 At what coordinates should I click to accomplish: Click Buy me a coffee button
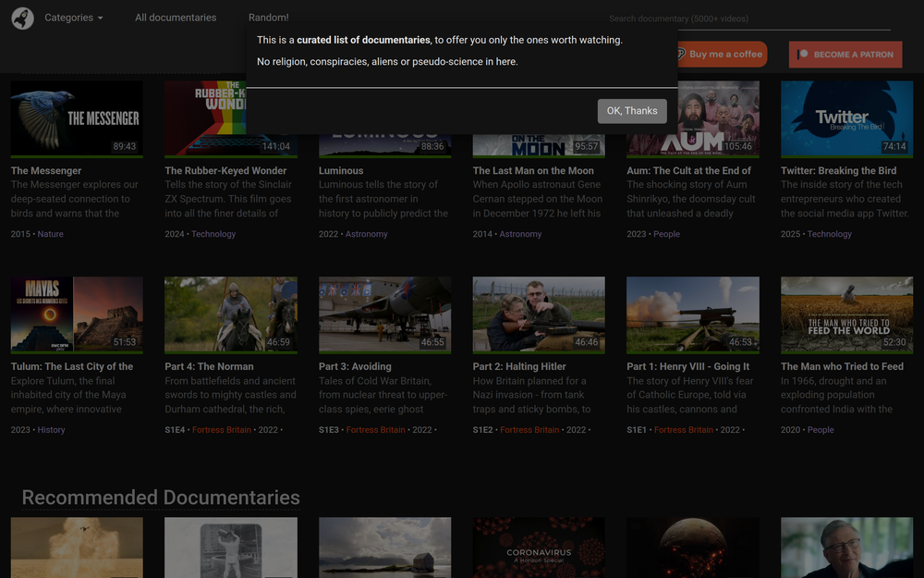722,55
